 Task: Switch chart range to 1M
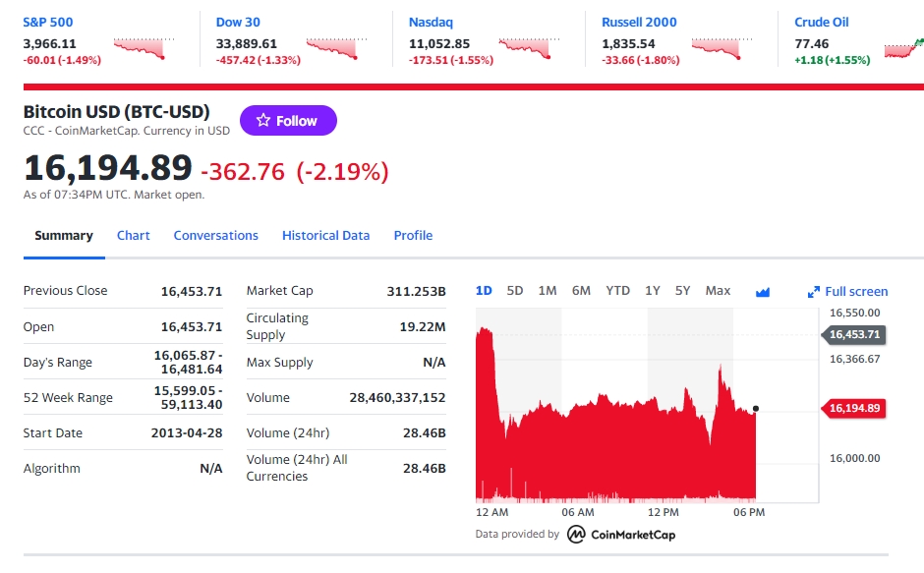(548, 291)
